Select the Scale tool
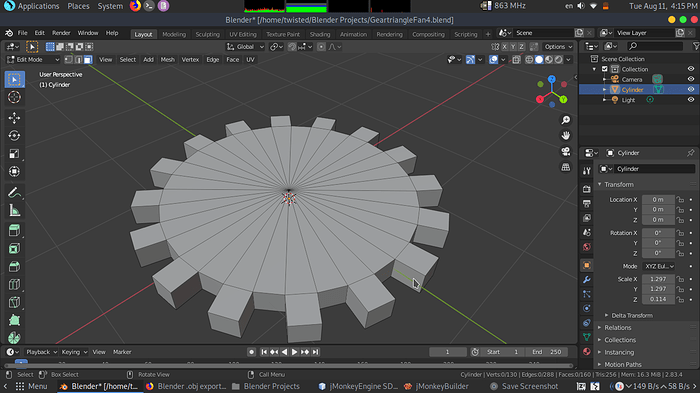Viewport: 700px width, 393px height. click(14, 154)
